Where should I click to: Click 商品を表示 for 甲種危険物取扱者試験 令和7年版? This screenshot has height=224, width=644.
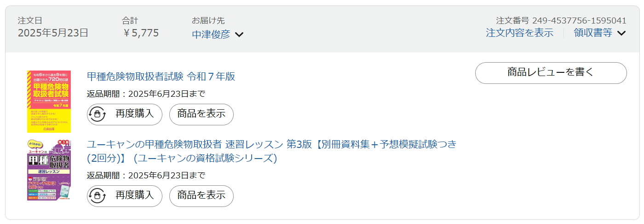pyautogui.click(x=201, y=114)
